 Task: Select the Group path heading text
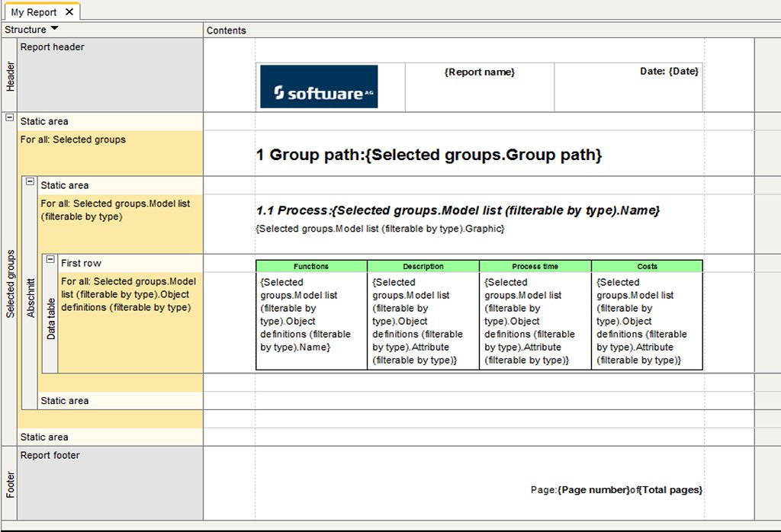tap(429, 155)
